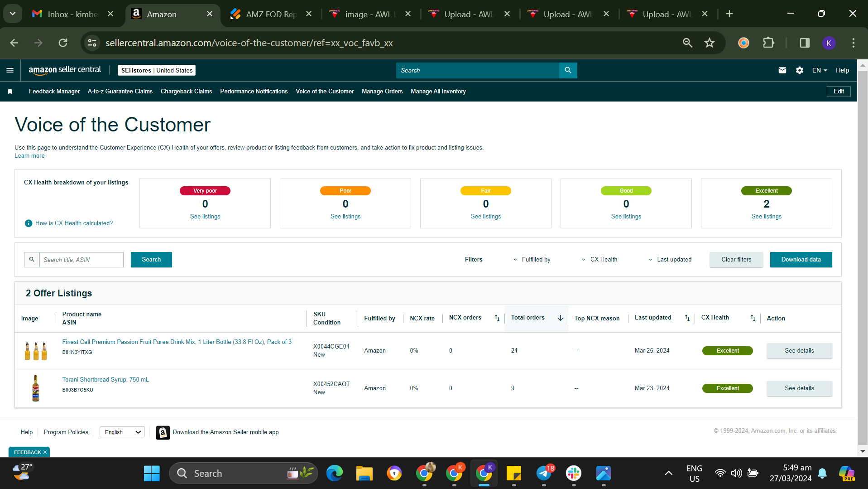Bookmark this page with the star icon
The width and height of the screenshot is (868, 489).
click(709, 43)
